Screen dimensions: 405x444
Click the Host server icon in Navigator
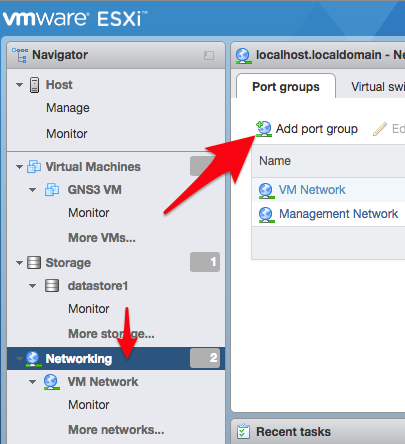click(34, 85)
